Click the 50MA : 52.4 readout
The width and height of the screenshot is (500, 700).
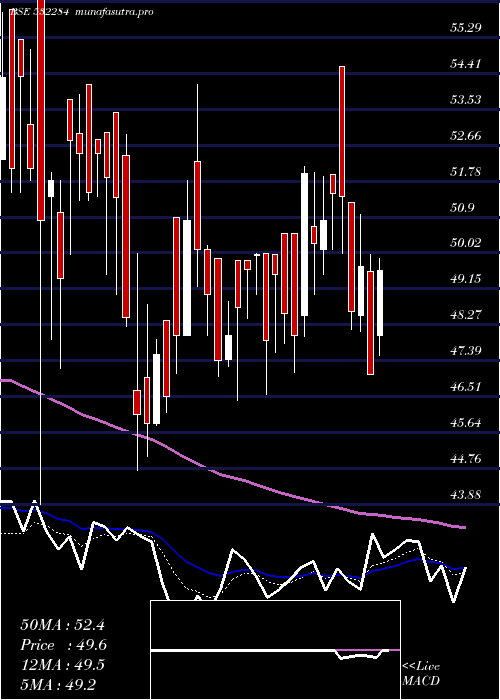(62, 625)
